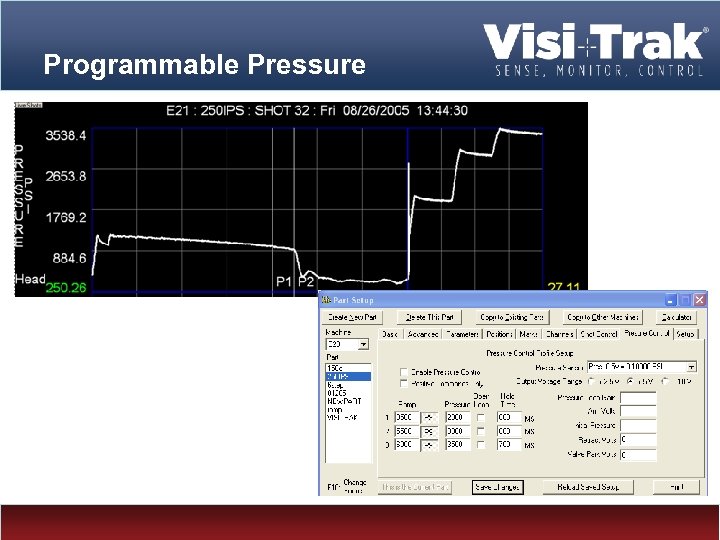Click the Delete This Part button
The image size is (720, 540).
pyautogui.click(x=429, y=317)
